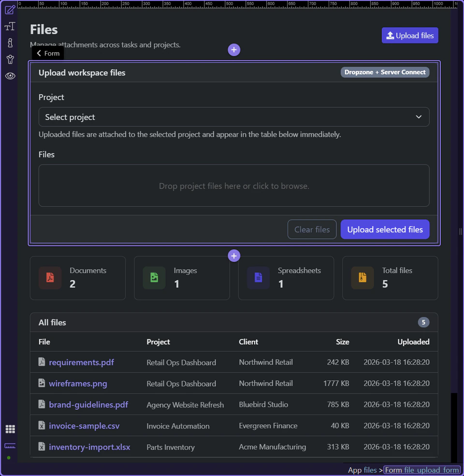Open the requirements.pdf file link
This screenshot has width=464, height=476.
point(81,362)
